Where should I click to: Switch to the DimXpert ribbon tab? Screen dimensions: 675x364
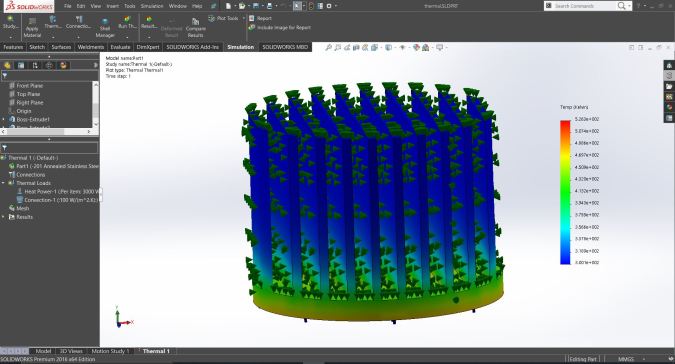pos(148,47)
